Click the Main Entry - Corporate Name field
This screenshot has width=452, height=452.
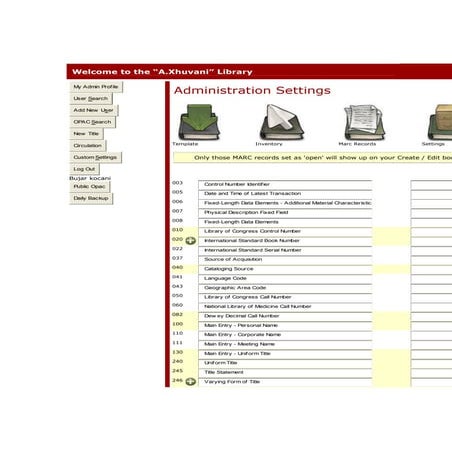285,335
